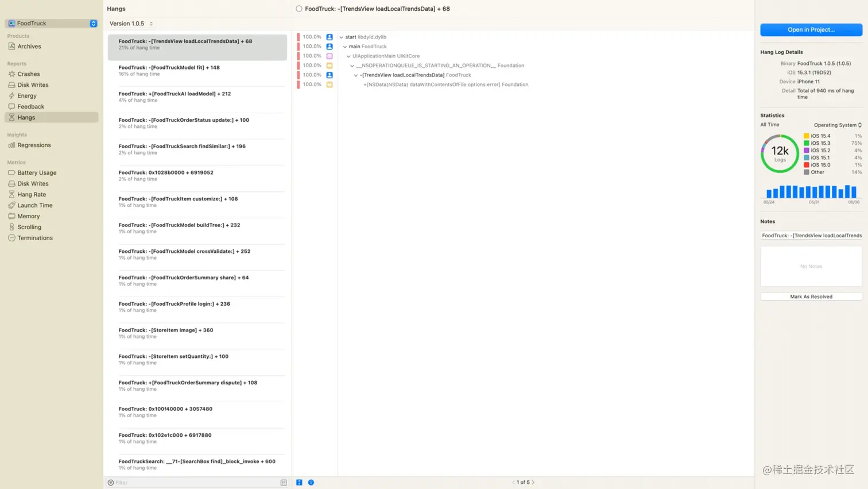Select the StoreItem setQuantity: + 100 hang
868x489 pixels.
(197, 359)
